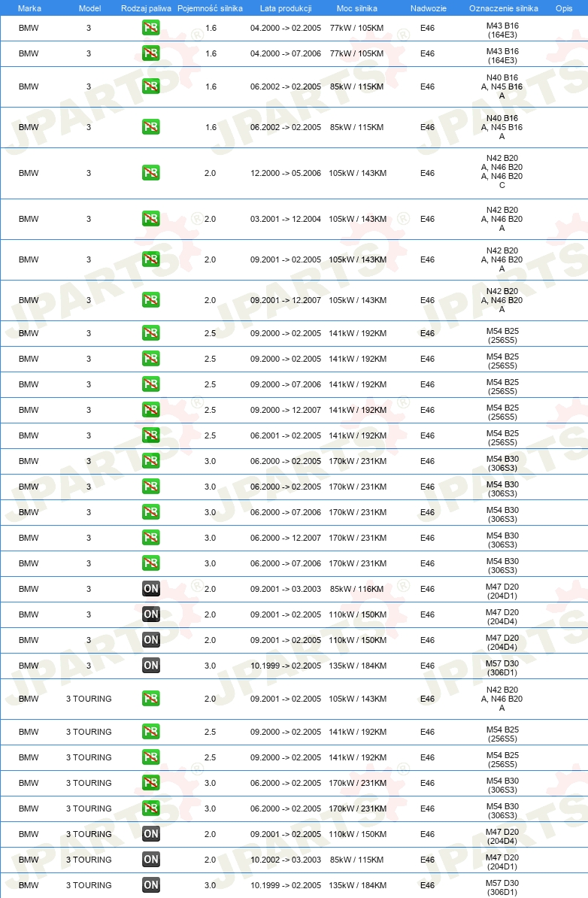Select date cell 09.2001 -> 03.2003
Viewport: 588px width, 898px height.
(x=286, y=589)
